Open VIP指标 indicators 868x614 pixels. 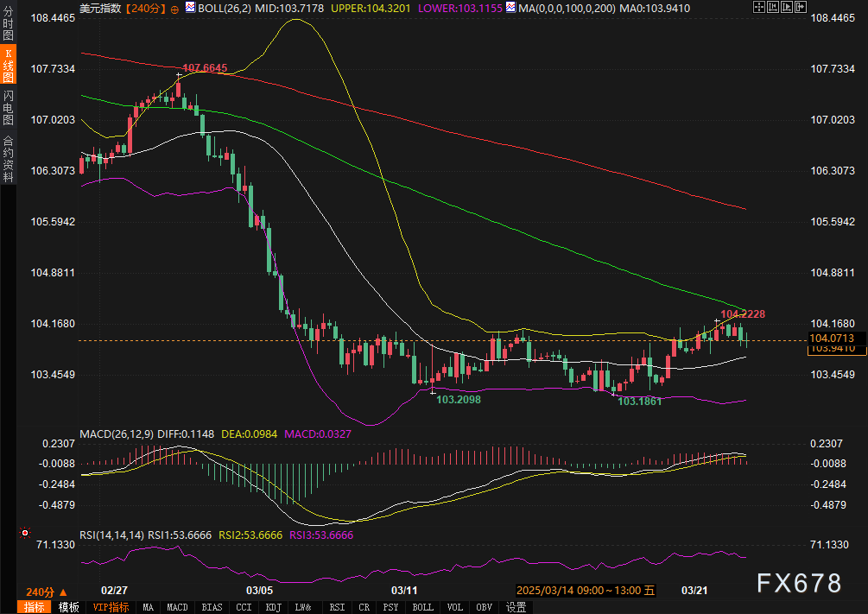111,607
